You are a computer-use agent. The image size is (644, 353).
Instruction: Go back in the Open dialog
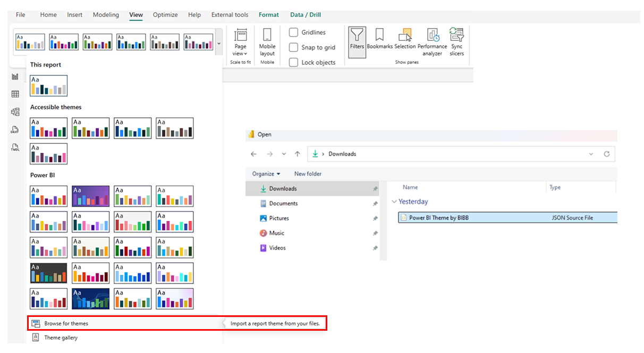pyautogui.click(x=253, y=154)
